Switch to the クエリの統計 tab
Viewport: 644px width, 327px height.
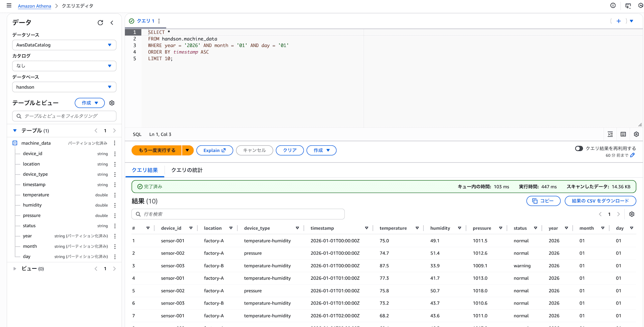pos(187,170)
